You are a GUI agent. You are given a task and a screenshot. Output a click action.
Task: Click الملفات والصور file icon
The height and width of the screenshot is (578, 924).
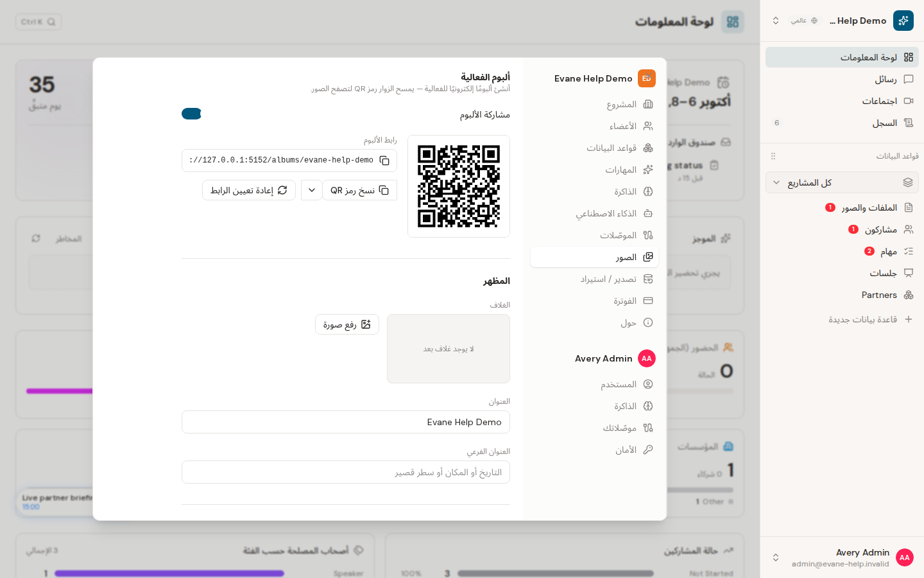[x=909, y=207]
